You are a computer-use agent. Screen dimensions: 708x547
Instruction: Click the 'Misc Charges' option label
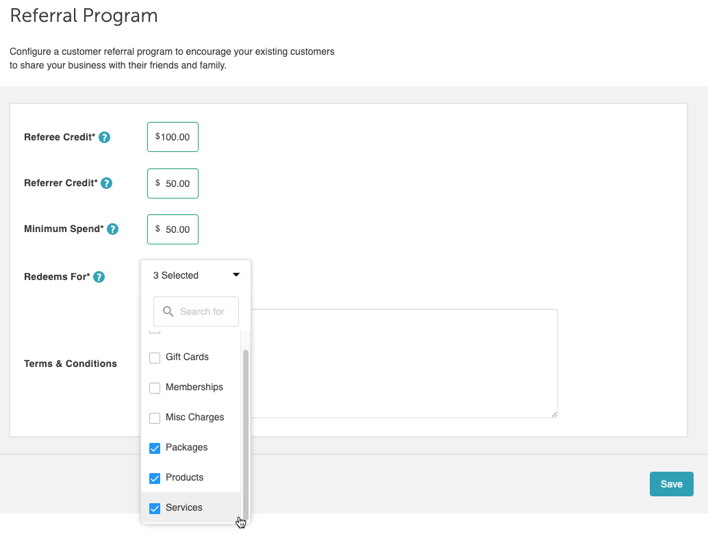(195, 417)
